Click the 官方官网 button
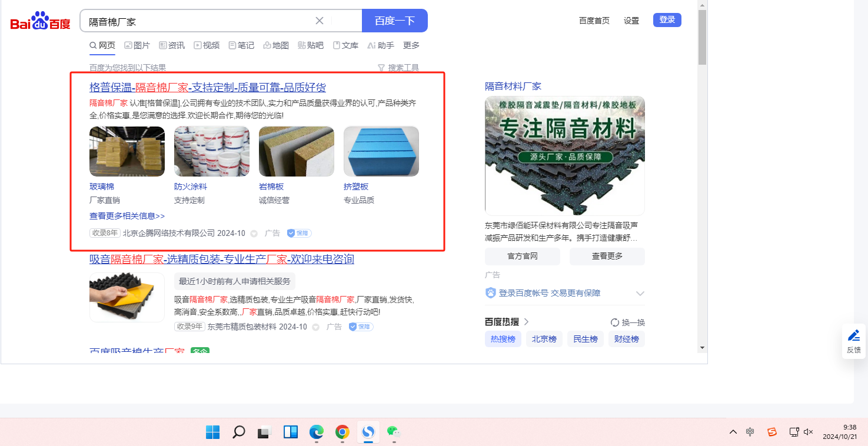This screenshot has height=446, width=868. 523,257
